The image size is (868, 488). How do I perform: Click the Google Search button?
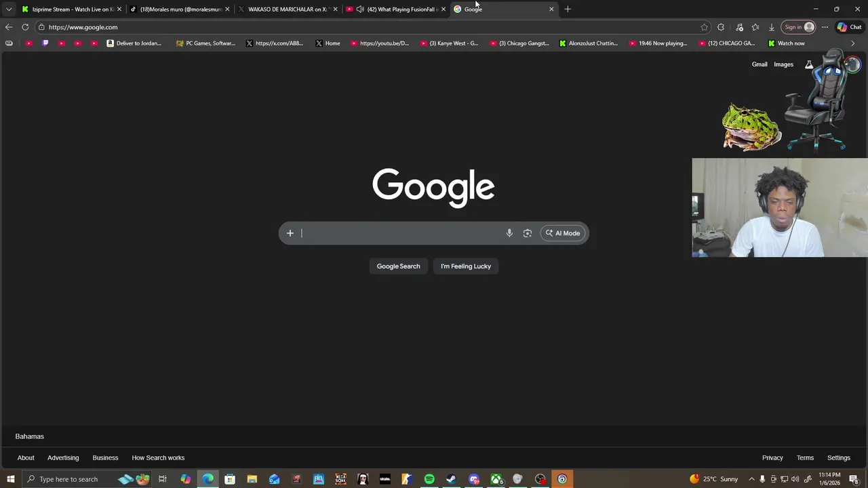398,266
